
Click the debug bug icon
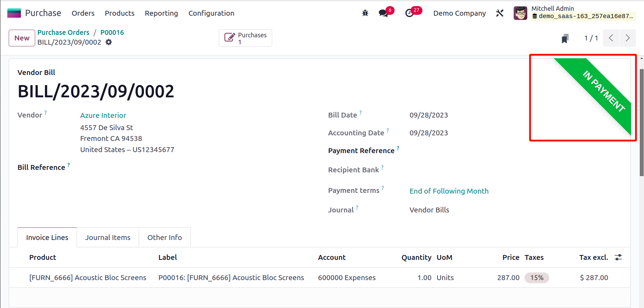[x=365, y=13]
